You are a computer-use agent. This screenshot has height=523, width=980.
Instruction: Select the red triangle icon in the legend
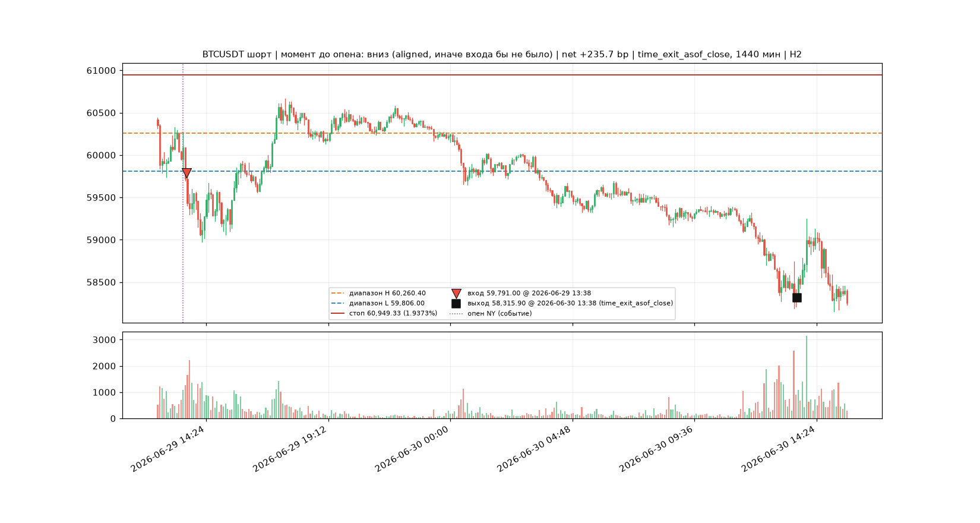456,294
